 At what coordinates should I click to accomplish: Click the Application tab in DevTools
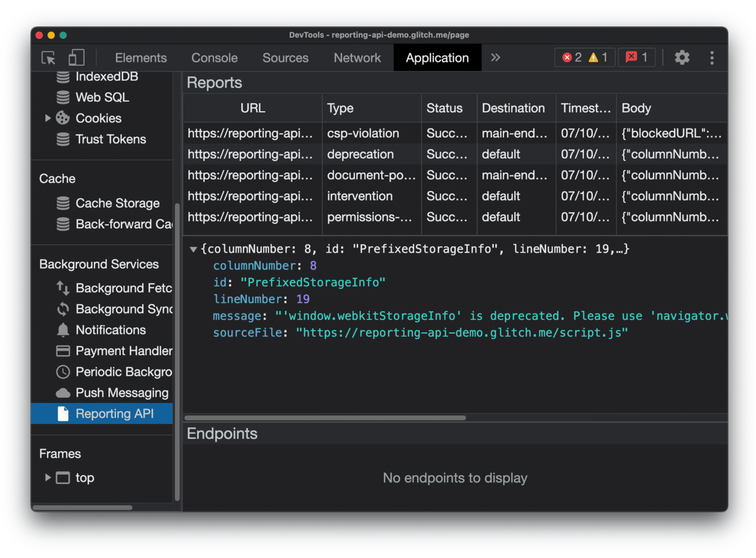coord(437,57)
